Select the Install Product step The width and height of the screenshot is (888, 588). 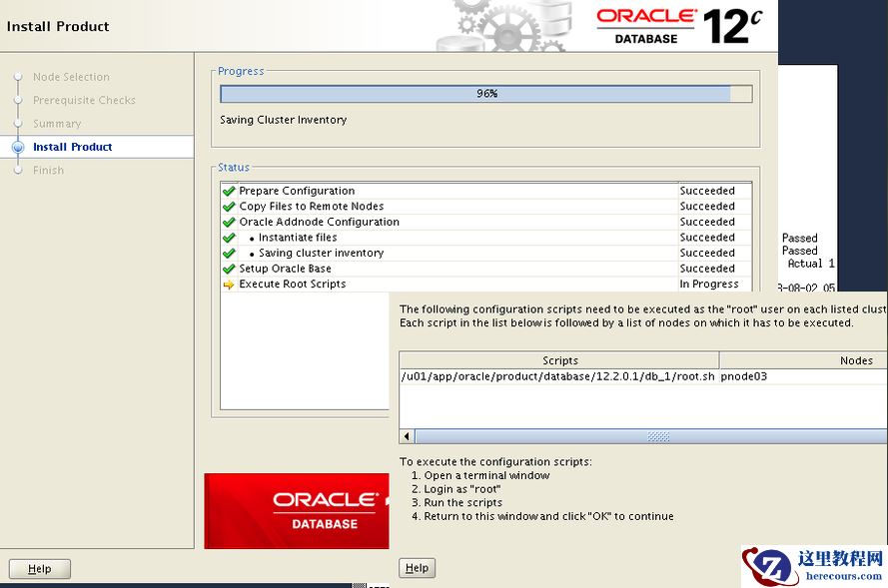click(x=73, y=147)
